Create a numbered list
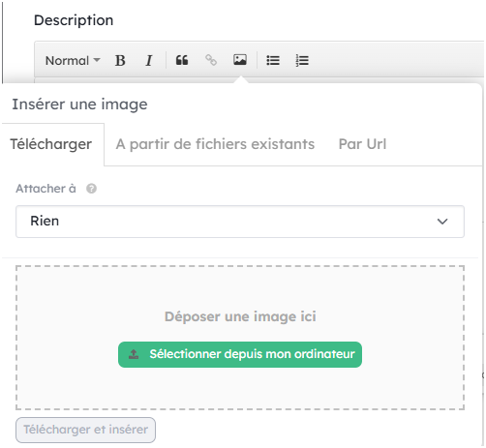 click(302, 60)
